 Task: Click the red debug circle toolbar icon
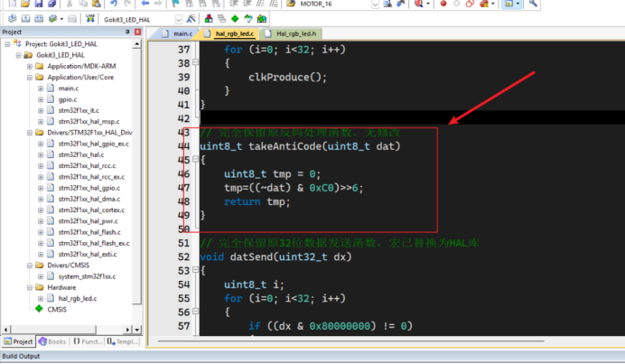pyautogui.click(x=443, y=4)
